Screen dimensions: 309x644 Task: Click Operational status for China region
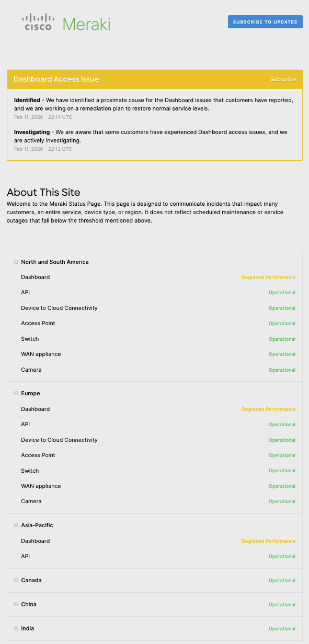(x=282, y=604)
